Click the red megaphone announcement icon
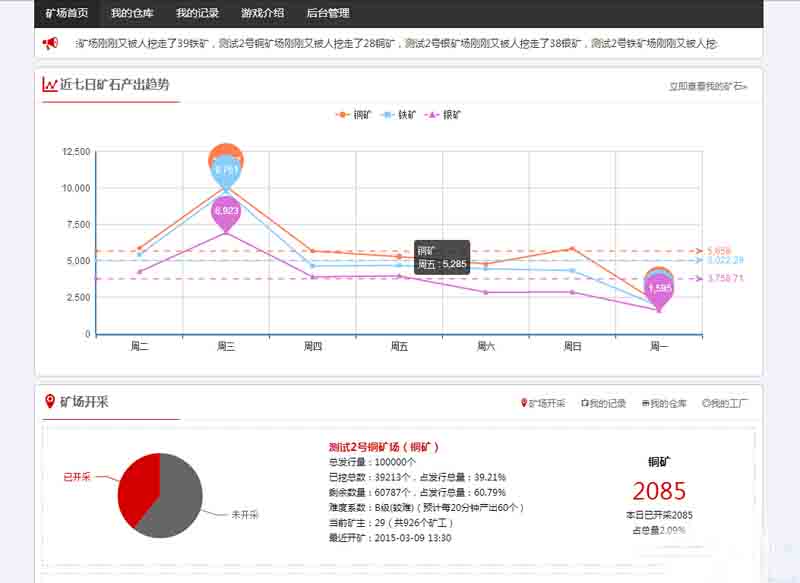 point(50,43)
